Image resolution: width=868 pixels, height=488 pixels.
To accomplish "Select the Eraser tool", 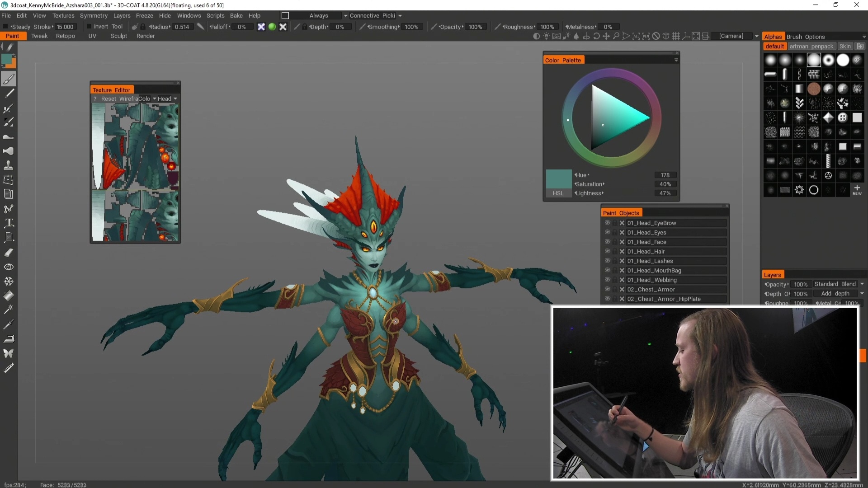I will click(x=9, y=252).
